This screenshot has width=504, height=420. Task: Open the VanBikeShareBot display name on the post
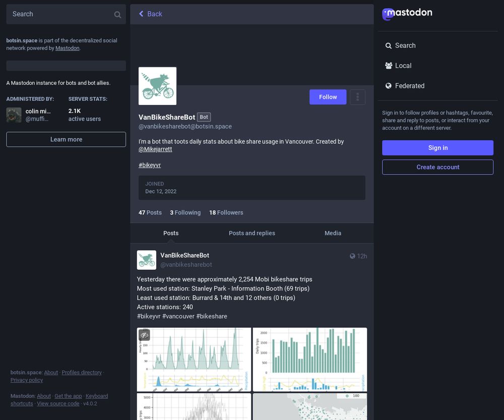185,255
